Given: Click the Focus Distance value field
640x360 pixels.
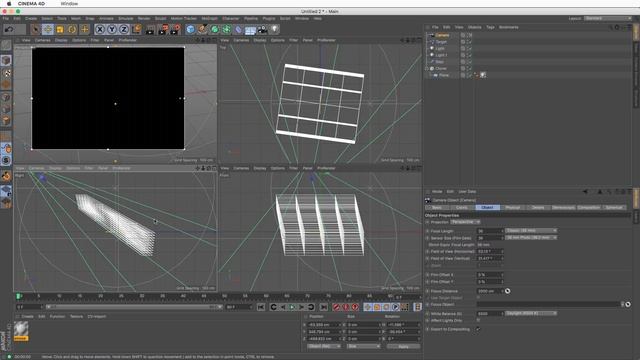Looking at the screenshot, I should [x=490, y=291].
